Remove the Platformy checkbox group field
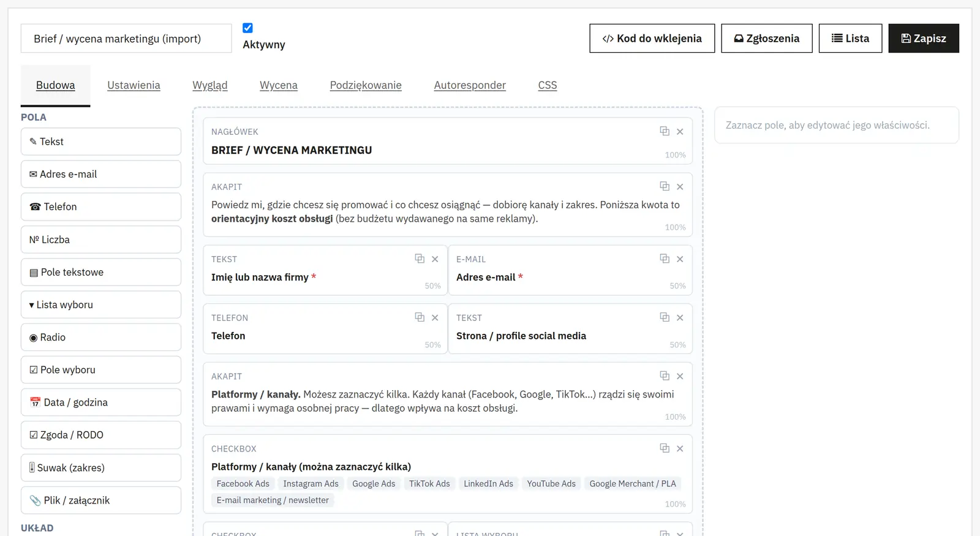 680,449
